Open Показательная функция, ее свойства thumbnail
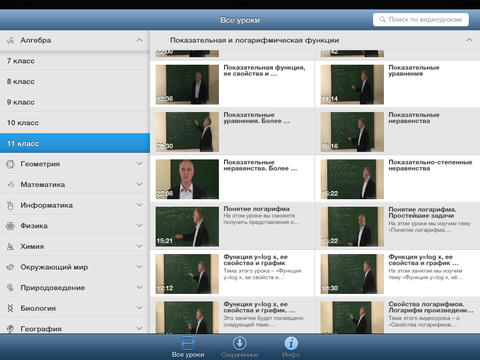The image size is (480, 360). click(187, 85)
